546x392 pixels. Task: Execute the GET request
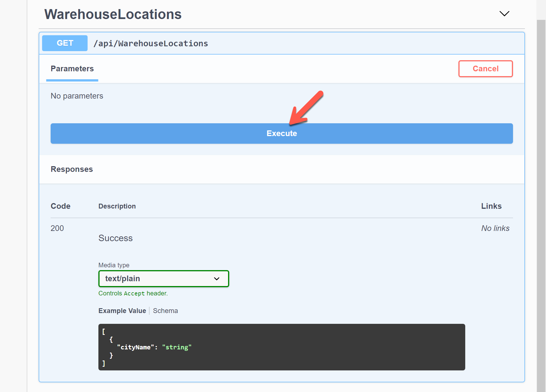[x=282, y=134]
